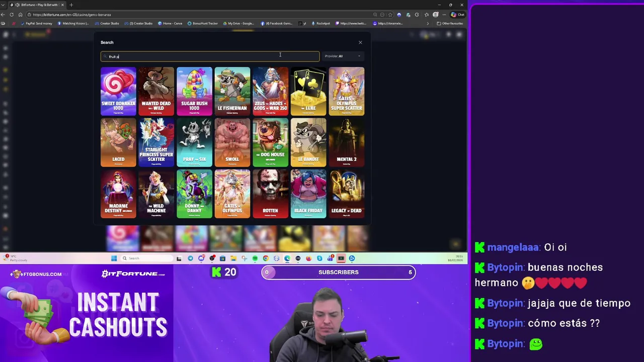Launch the Pray for Six game
This screenshot has height=362, width=644.
[194, 143]
